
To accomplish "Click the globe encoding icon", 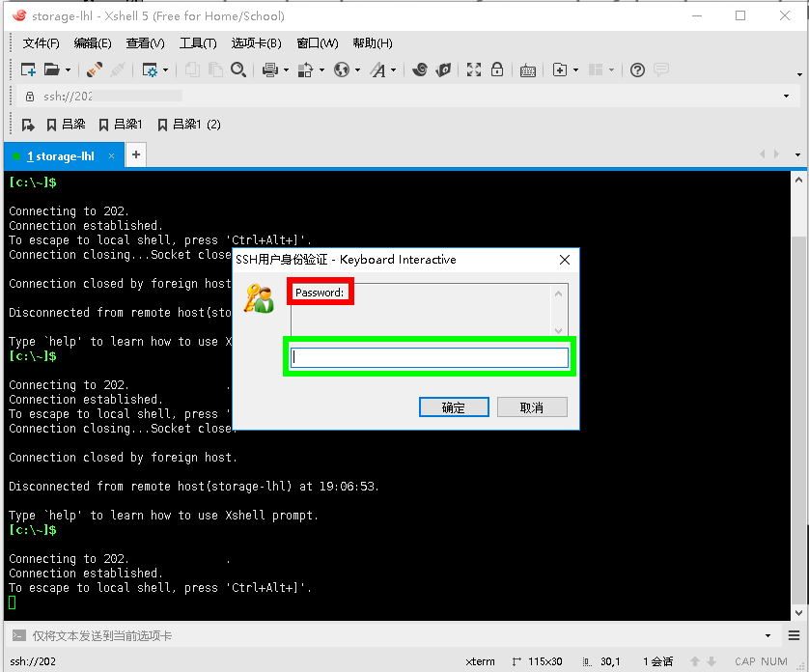I will (342, 70).
